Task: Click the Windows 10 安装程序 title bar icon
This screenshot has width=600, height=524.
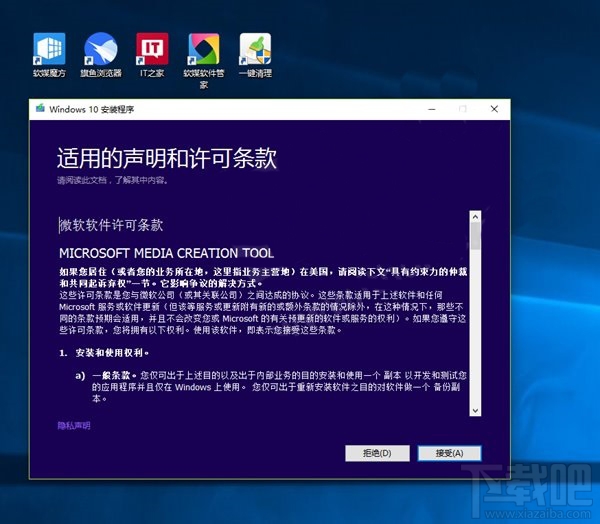Action: (39, 108)
